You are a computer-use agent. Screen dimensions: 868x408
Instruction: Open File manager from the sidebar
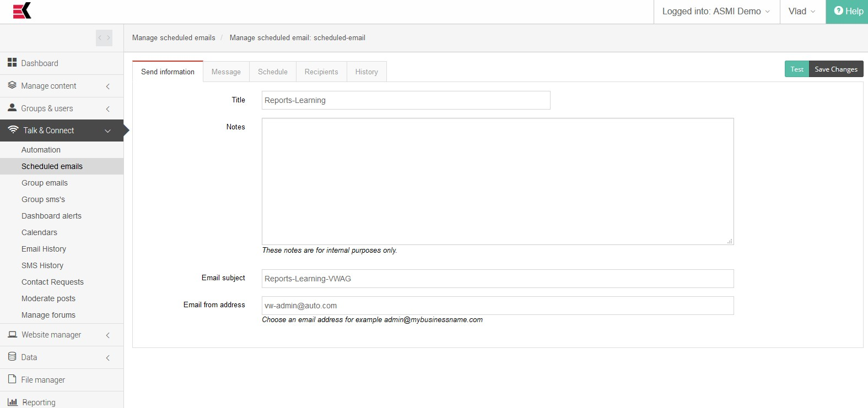click(62, 380)
